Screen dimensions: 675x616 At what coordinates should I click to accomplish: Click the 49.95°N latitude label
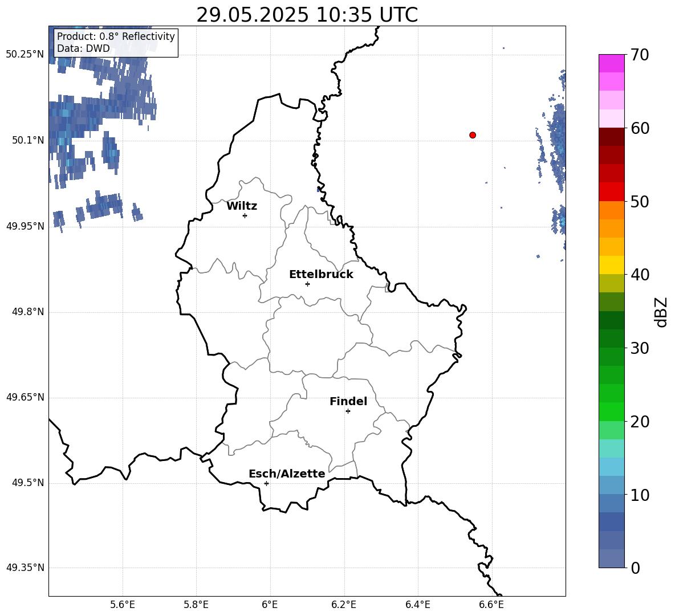click(25, 226)
